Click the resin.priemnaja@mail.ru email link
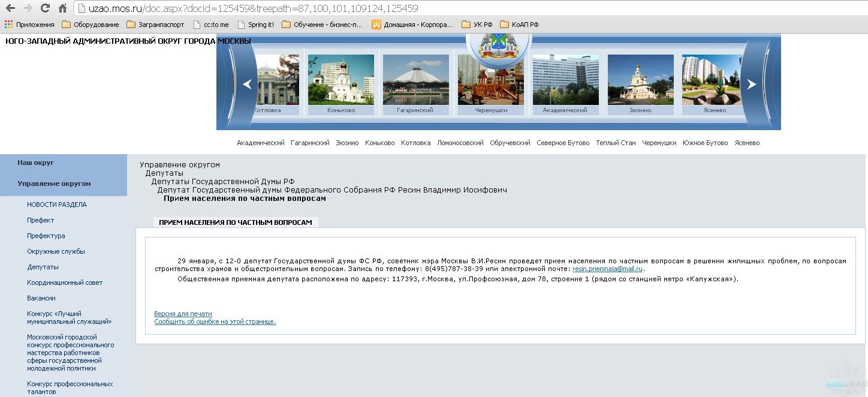The height and width of the screenshot is (397, 868). click(x=607, y=269)
